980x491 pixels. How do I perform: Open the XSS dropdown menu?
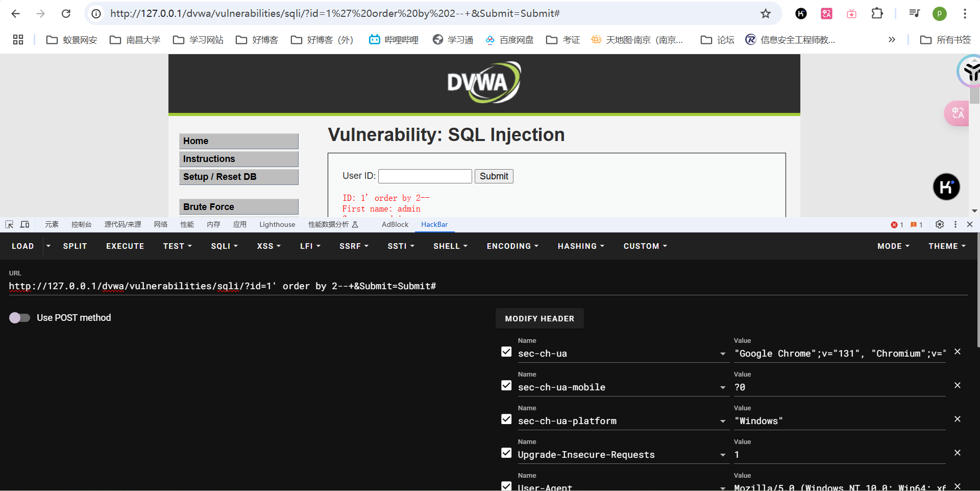[x=269, y=246]
